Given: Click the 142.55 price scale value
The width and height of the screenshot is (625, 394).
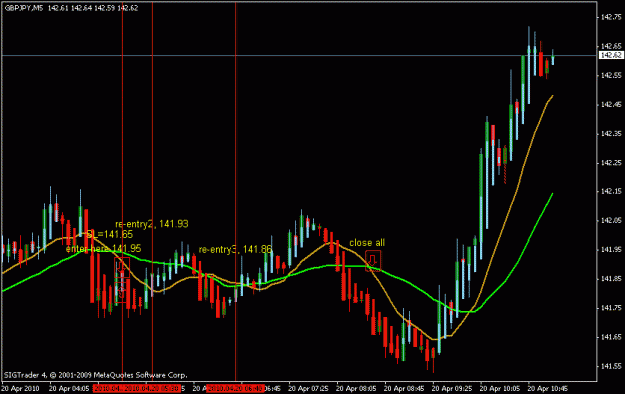Looking at the screenshot, I should 611,75.
